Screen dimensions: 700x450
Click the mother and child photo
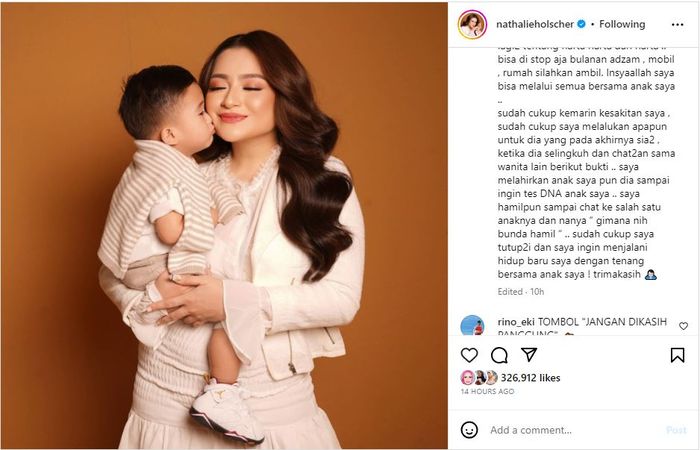[224, 225]
